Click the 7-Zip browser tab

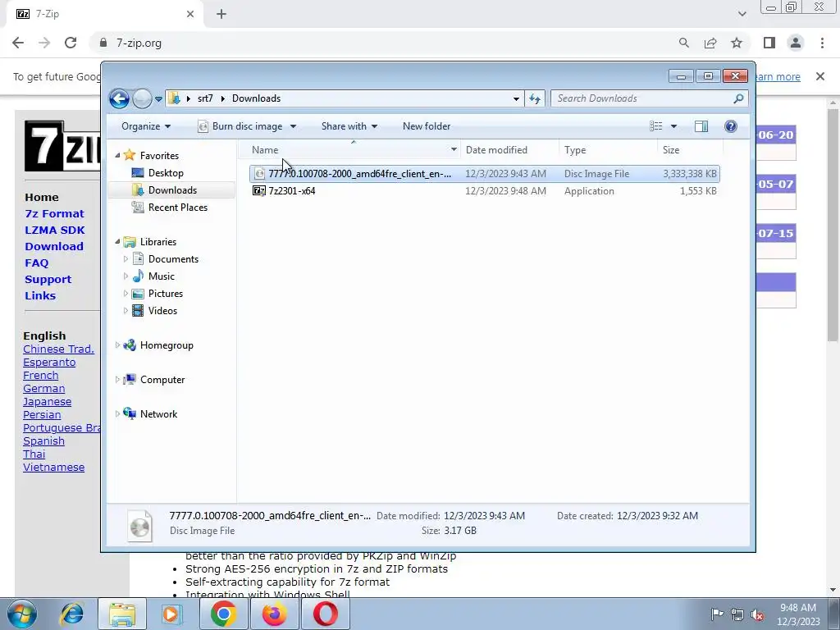point(104,14)
